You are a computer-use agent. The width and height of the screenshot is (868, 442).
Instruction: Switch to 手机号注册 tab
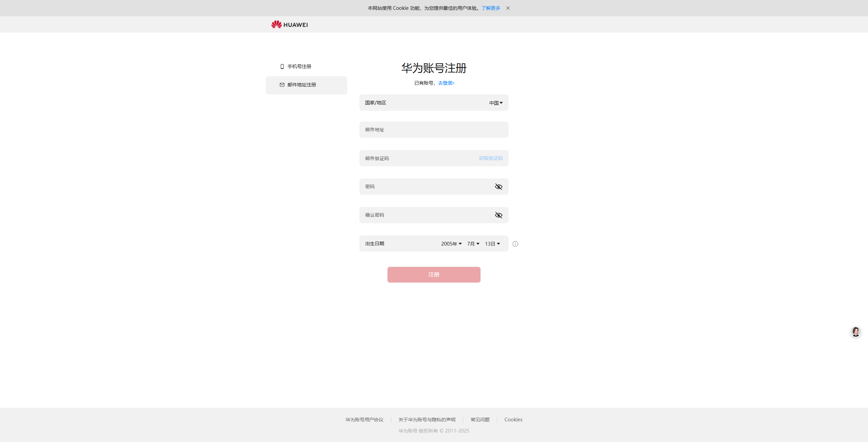pos(307,66)
